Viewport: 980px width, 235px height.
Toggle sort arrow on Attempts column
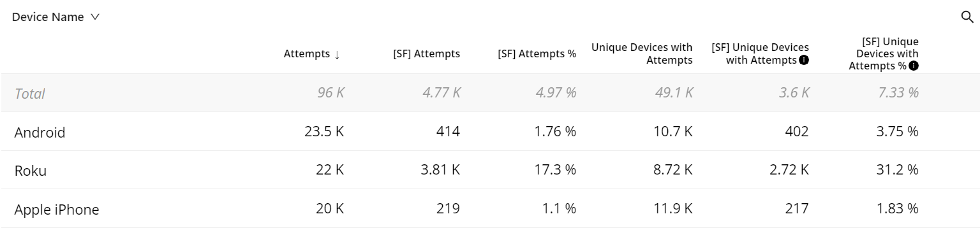click(337, 55)
